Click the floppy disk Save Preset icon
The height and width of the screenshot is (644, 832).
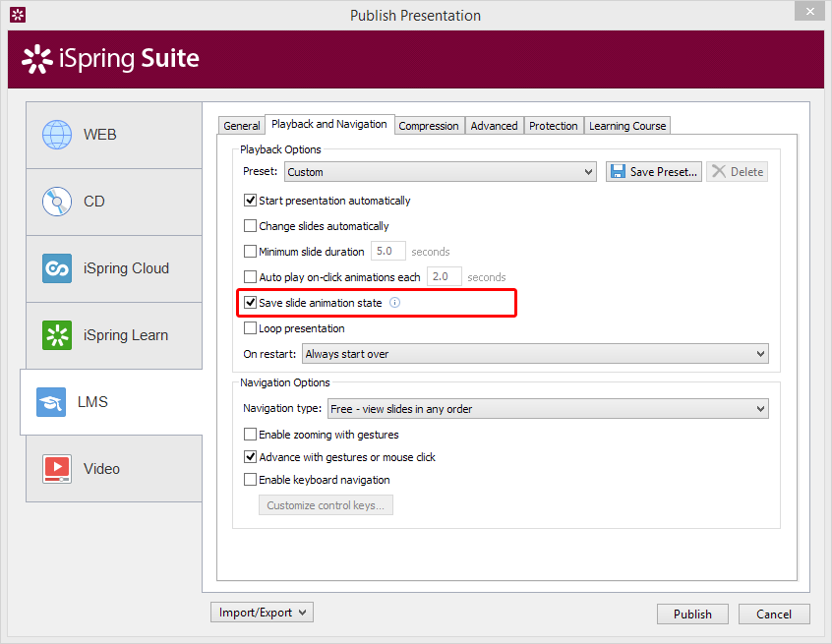tap(618, 171)
